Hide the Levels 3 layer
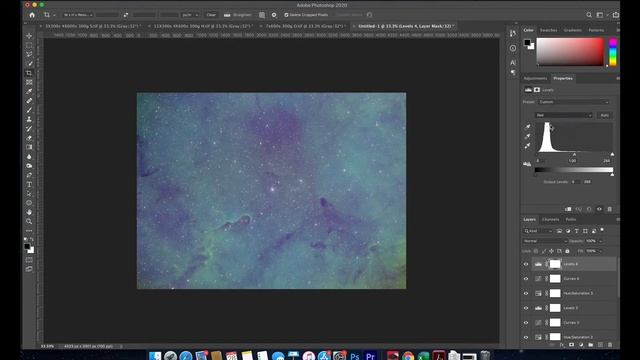Screen dimensions: 640x360 coord(526,308)
